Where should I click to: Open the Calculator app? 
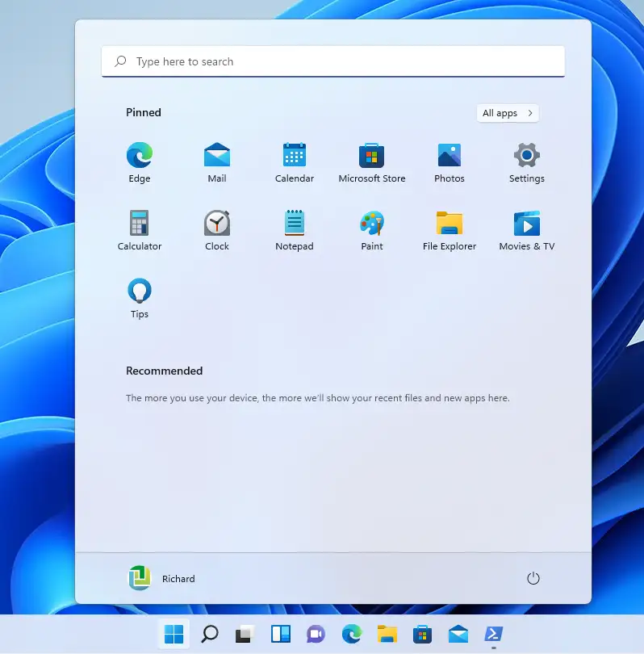[140, 231]
